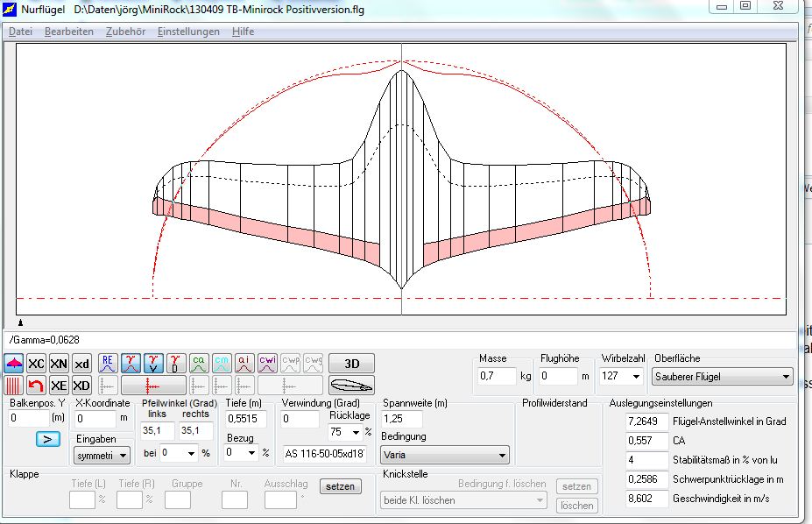Image resolution: width=812 pixels, height=524 pixels.
Task: Toggle the RE distribution curve
Action: tap(108, 364)
